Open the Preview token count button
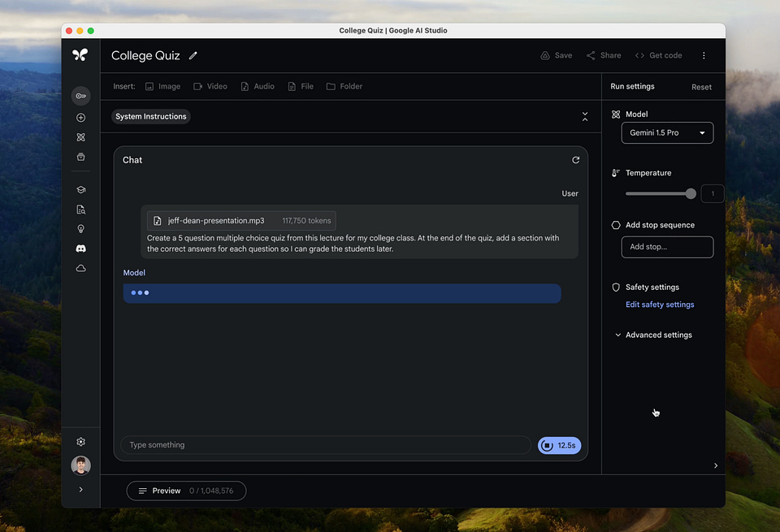 [186, 491]
